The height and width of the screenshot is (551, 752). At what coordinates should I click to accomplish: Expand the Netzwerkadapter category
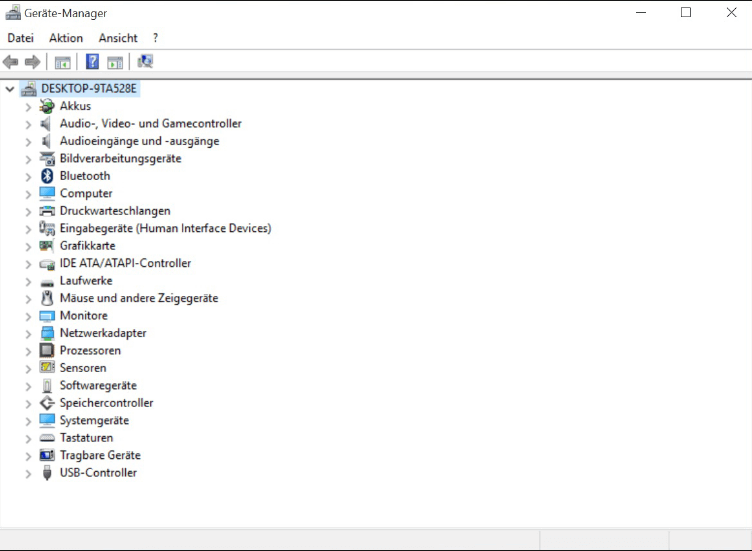click(x=28, y=334)
